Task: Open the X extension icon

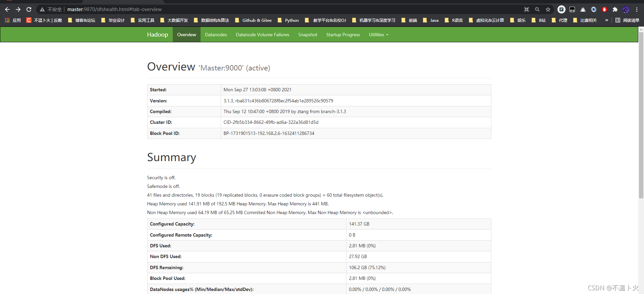Action: (x=561, y=9)
